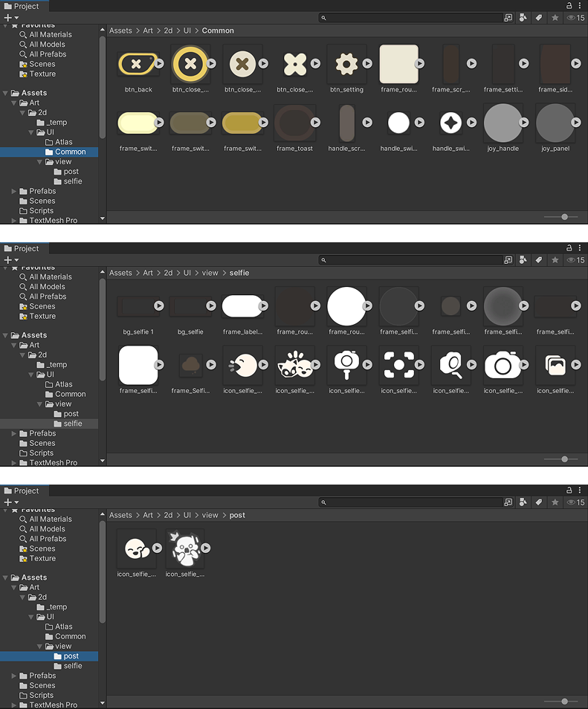Expand sub-assets arrow beside the koala icon
Image resolution: width=588 pixels, height=709 pixels.
[206, 548]
